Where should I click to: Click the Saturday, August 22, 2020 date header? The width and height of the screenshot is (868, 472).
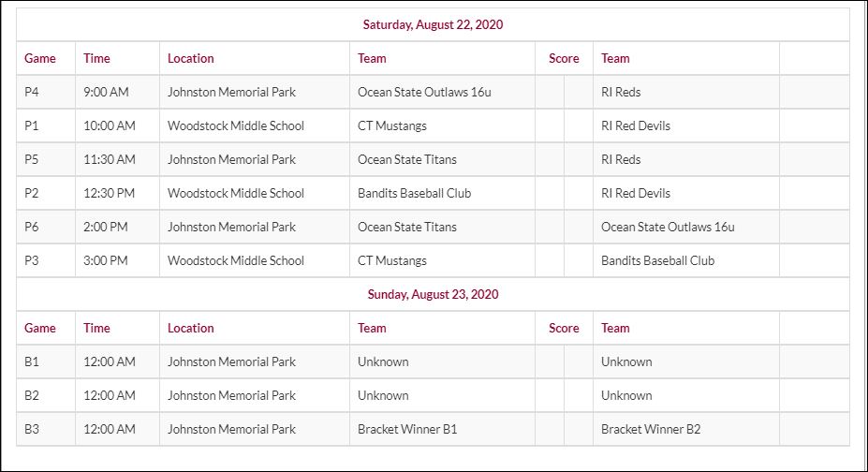click(433, 24)
